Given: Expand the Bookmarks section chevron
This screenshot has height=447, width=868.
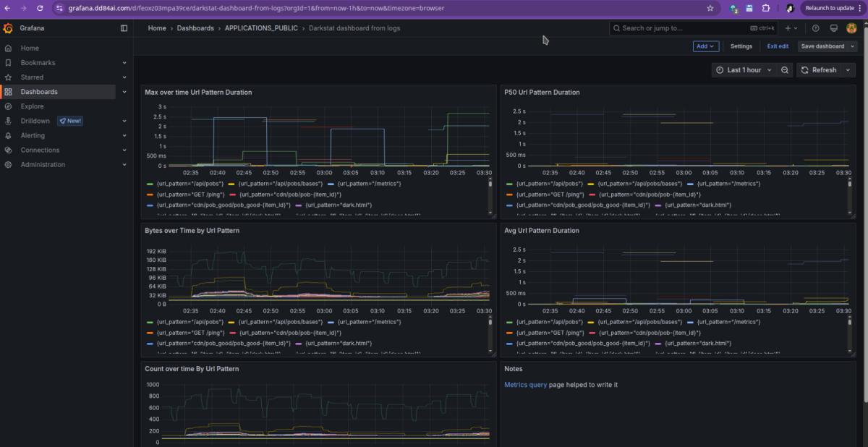Looking at the screenshot, I should pos(124,63).
